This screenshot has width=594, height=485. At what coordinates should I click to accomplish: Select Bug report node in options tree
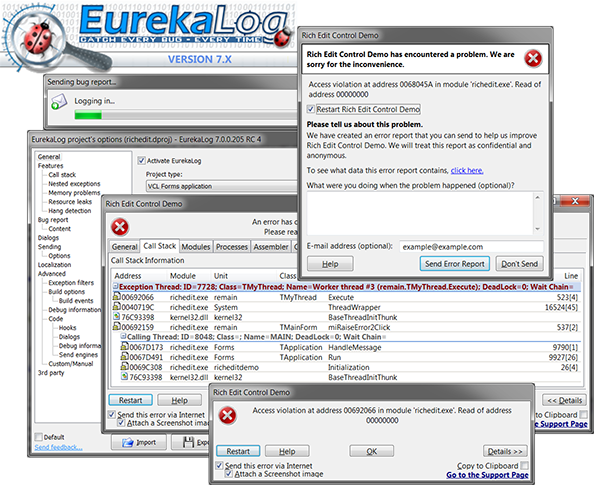coord(53,220)
